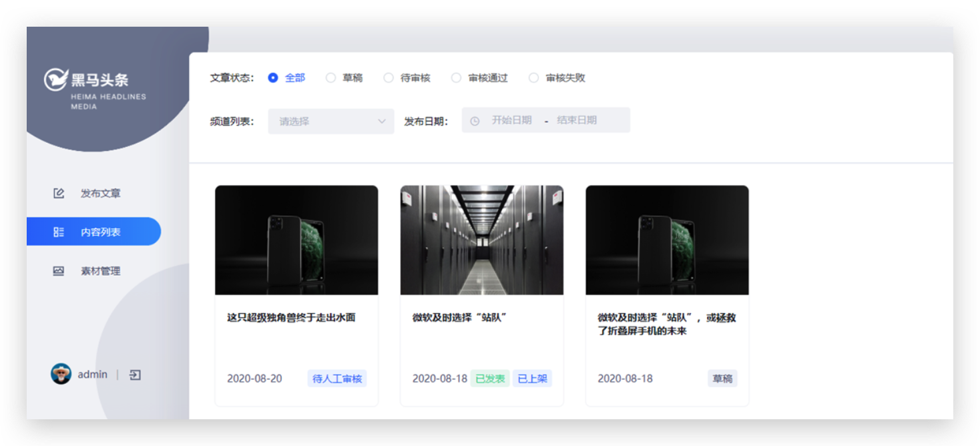Viewport: 980px width, 446px height.
Task: Click date 2020-08-18 on server room card
Action: tap(439, 379)
